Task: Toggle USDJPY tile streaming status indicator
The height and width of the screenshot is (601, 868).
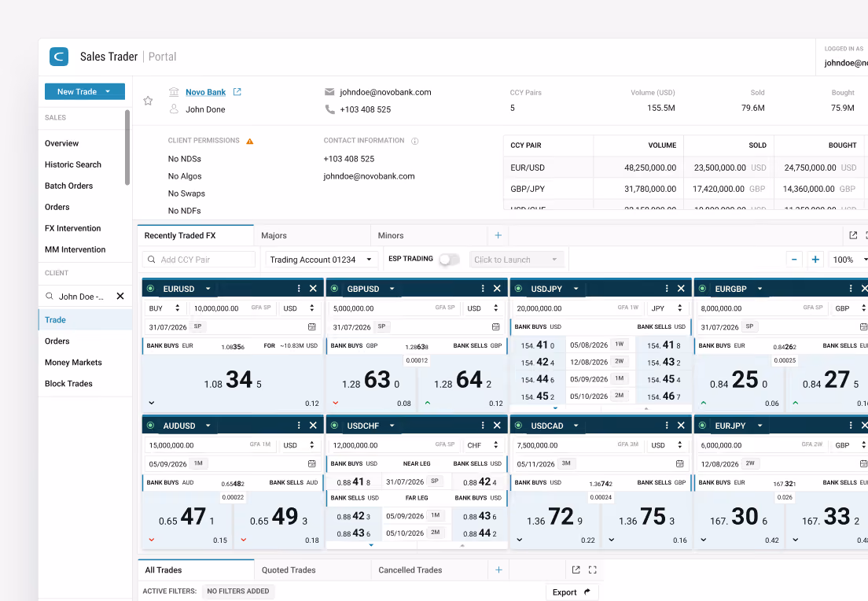Action: coord(518,289)
